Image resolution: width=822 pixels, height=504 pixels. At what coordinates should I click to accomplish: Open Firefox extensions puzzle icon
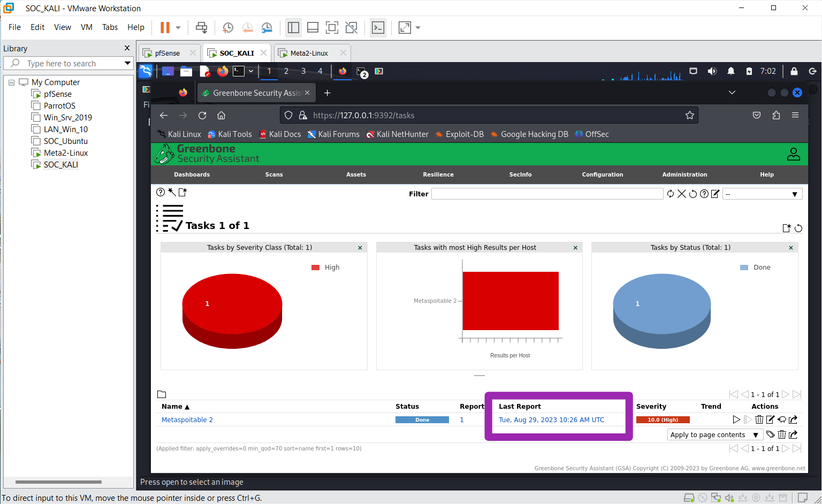776,115
